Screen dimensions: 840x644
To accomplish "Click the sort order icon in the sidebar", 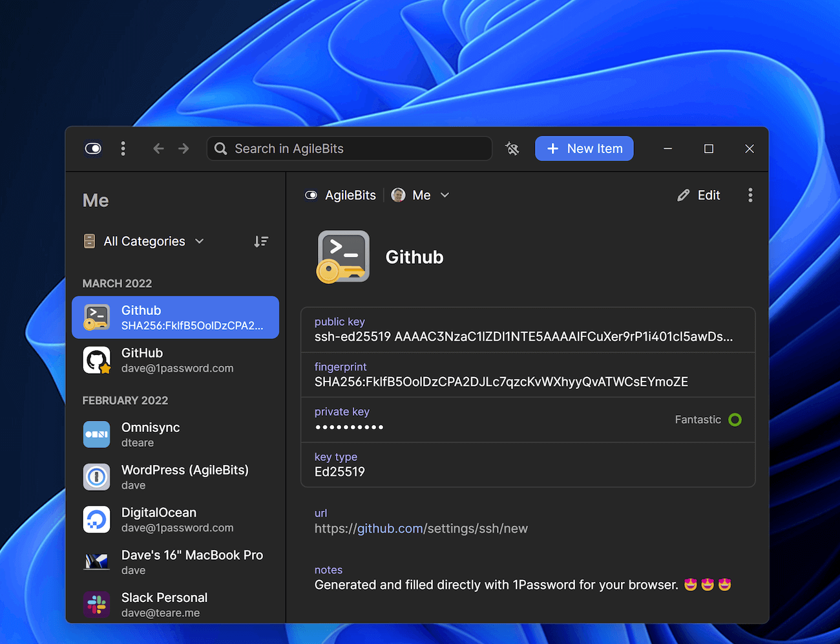I will pyautogui.click(x=261, y=241).
